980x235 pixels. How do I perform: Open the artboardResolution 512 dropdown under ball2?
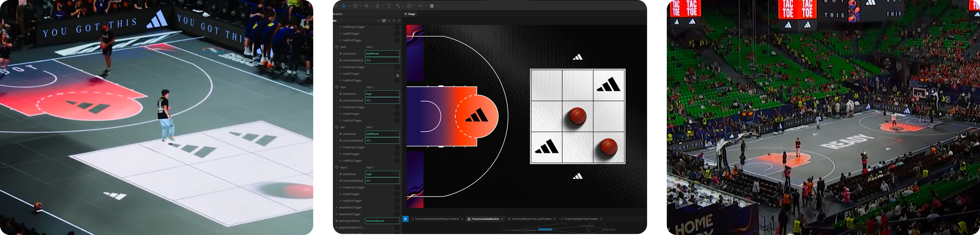point(382,60)
